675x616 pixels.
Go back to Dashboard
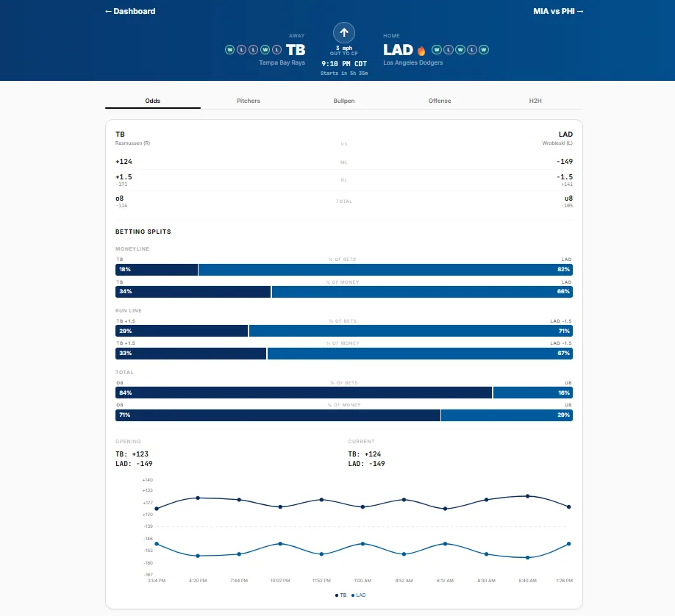point(130,11)
